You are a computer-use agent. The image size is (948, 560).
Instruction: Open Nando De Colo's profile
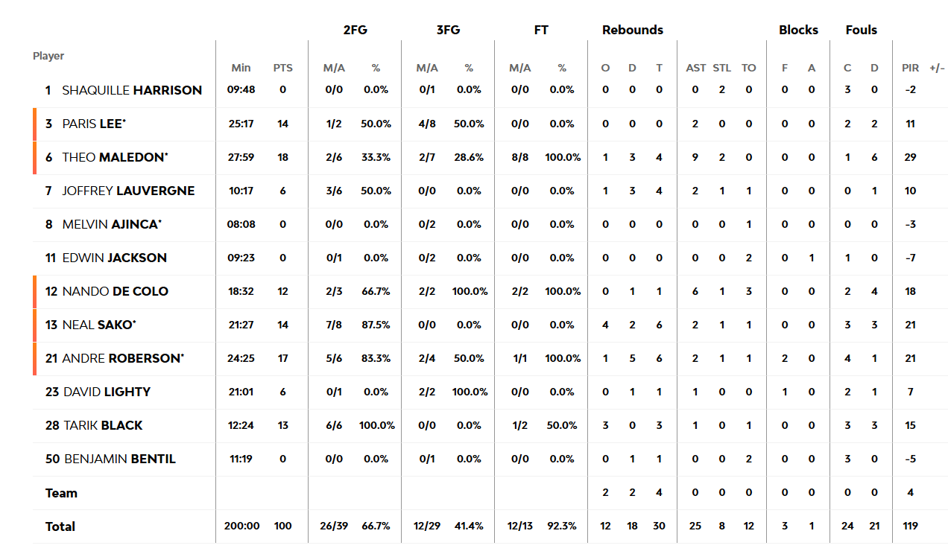pos(115,291)
